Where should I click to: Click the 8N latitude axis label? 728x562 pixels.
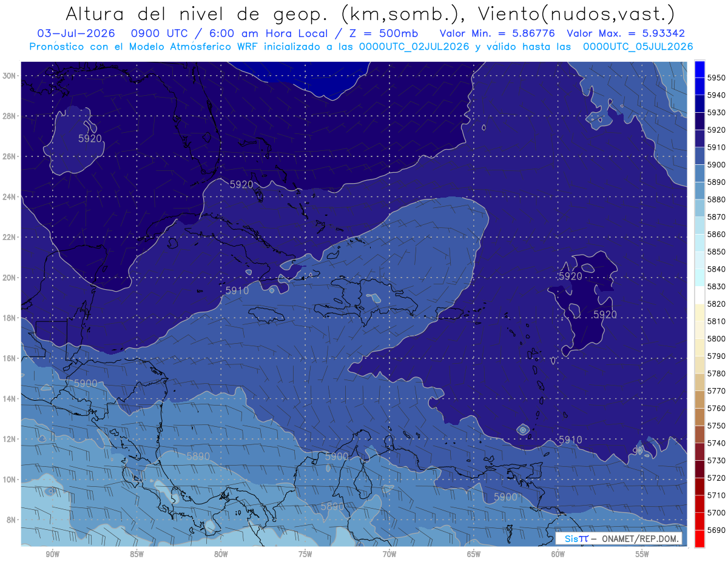tap(11, 520)
